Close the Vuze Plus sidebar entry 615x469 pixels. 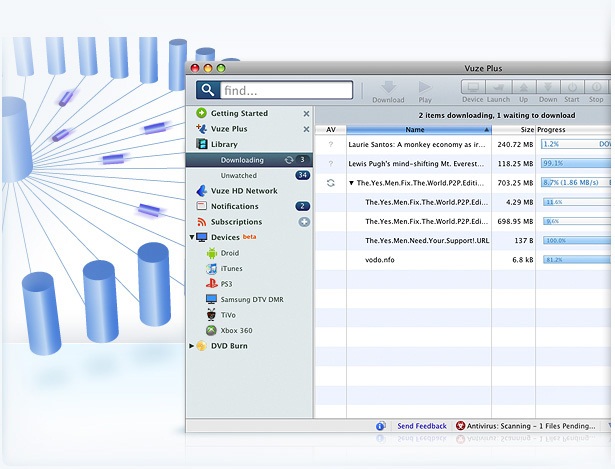[x=306, y=129]
